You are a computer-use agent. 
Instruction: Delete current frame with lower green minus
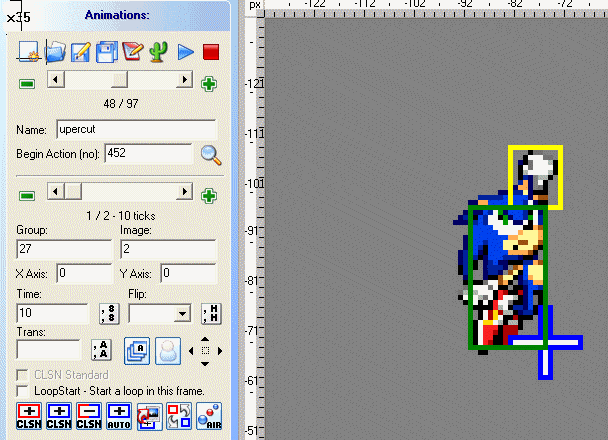[x=27, y=196]
